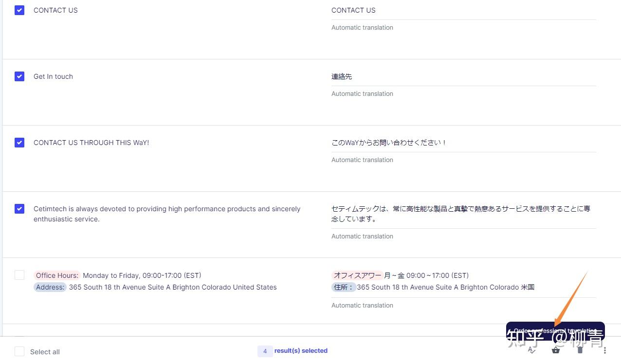621x364 pixels.
Task: Click the 4 result(s) selected link
Action: click(x=292, y=351)
